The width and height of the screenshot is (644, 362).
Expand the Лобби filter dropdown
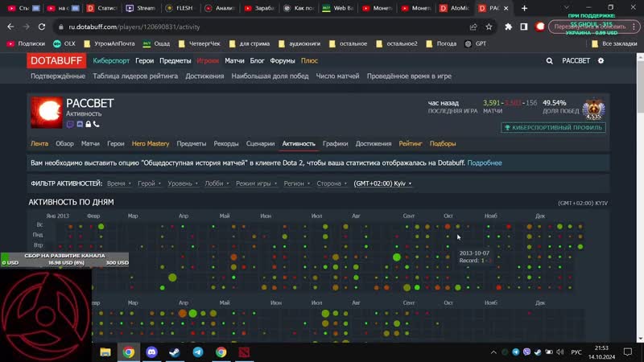[217, 183]
